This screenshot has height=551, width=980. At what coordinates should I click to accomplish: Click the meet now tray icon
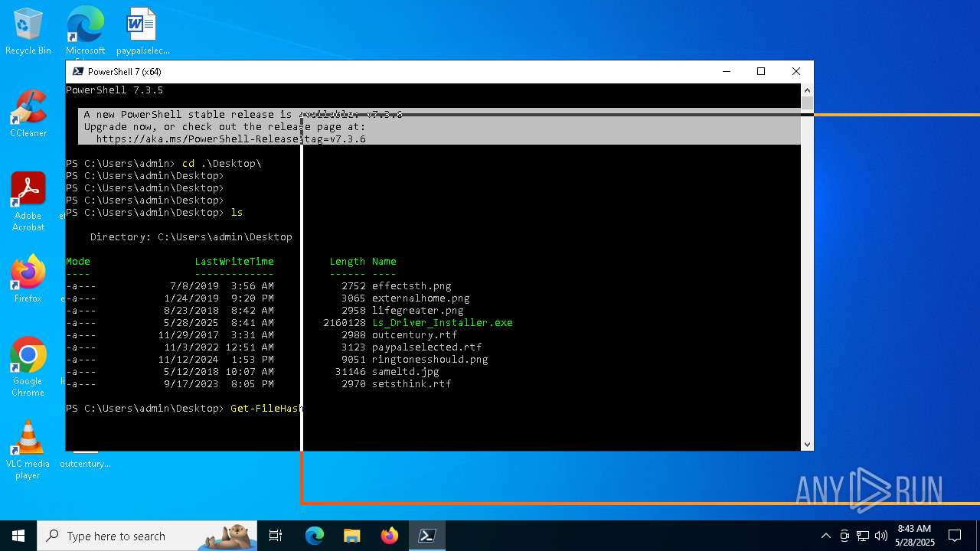[x=844, y=536]
